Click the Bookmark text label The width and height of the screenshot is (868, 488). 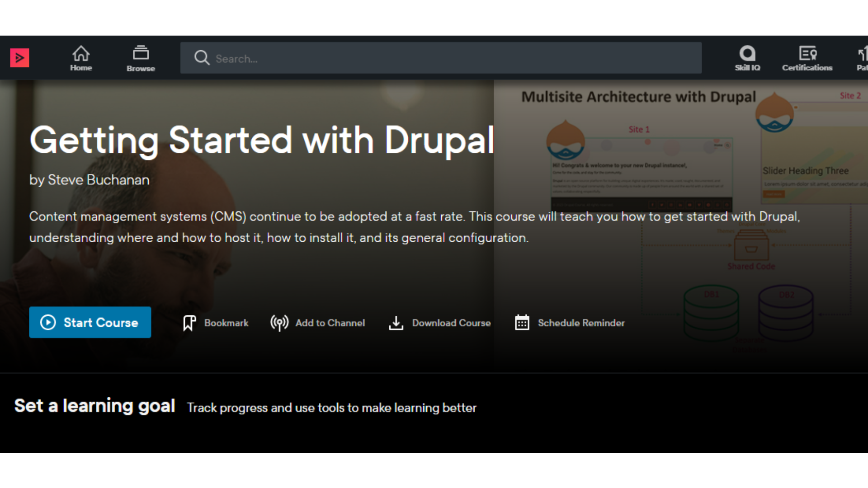[226, 323]
